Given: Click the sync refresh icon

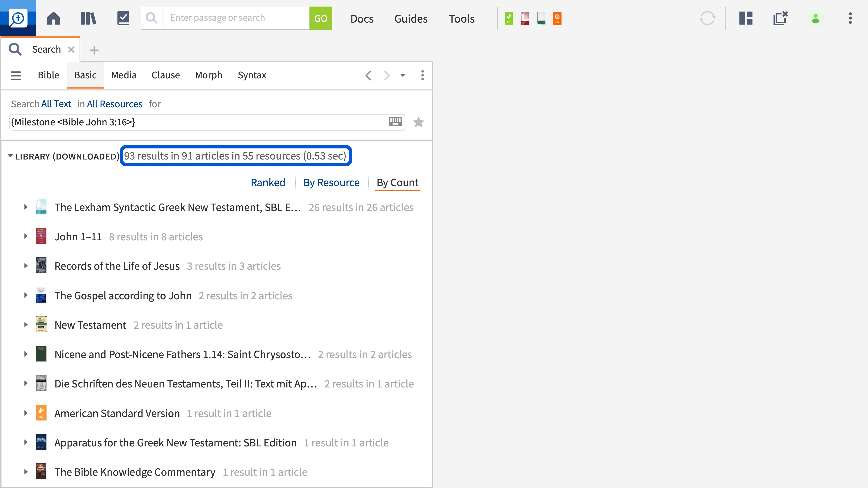Looking at the screenshot, I should [707, 18].
